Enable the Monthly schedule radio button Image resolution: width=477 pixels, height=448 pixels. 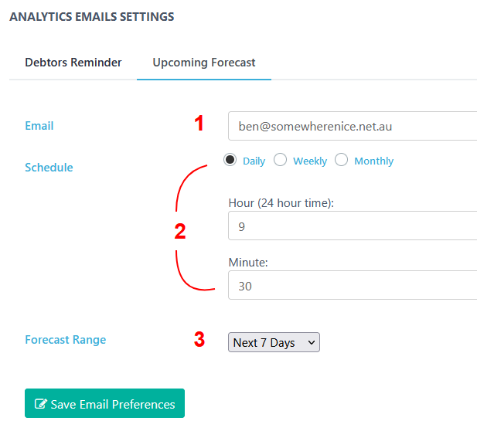click(x=341, y=160)
